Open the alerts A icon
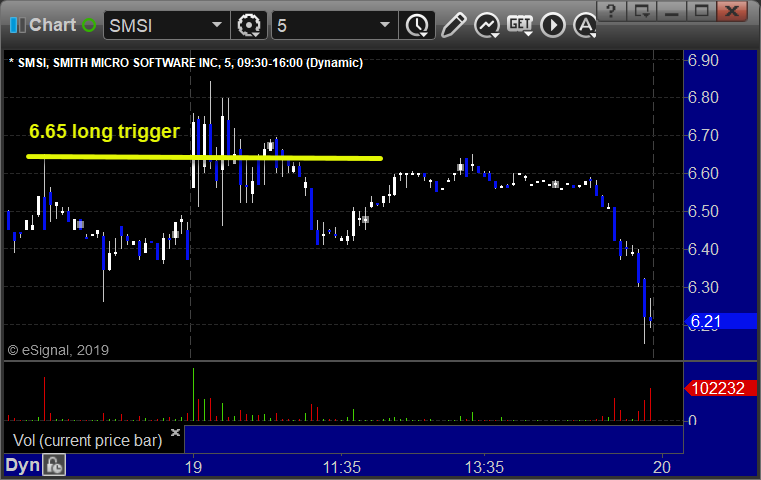This screenshot has width=761, height=480. pyautogui.click(x=585, y=25)
